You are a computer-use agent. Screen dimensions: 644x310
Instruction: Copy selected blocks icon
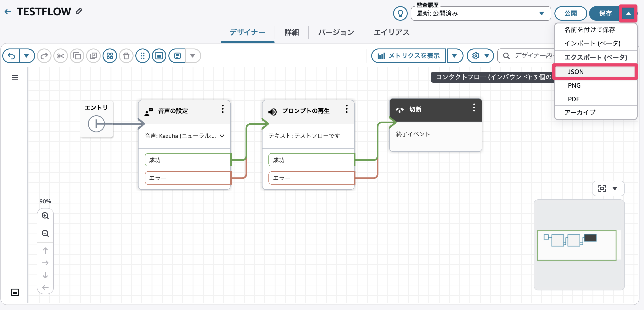coord(77,56)
